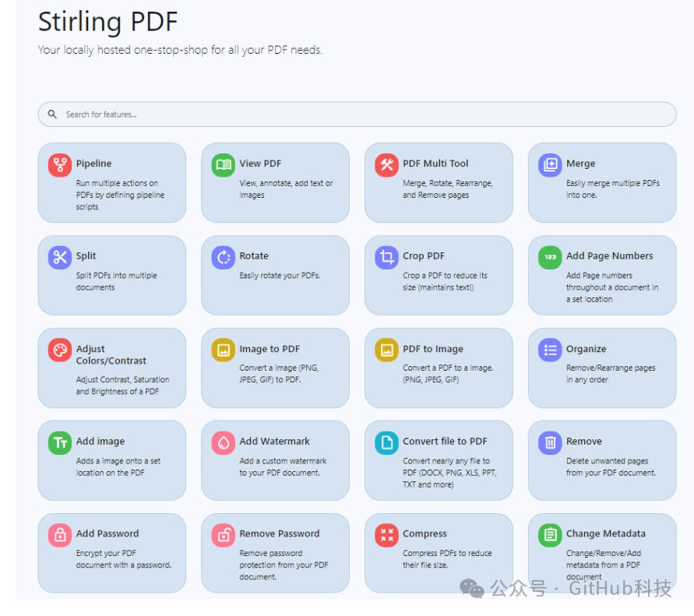694x616 pixels.
Task: Click 'Crop a PDF to reduce its size' text
Action: pos(445,281)
